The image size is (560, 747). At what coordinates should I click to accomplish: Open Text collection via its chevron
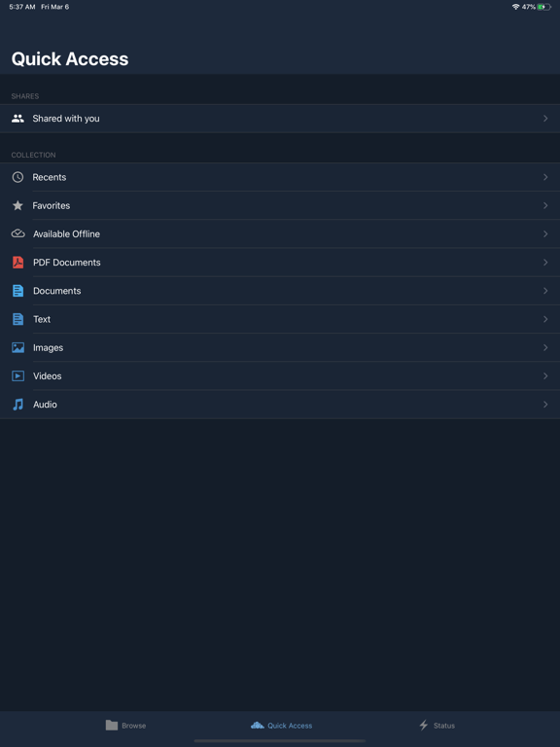545,319
